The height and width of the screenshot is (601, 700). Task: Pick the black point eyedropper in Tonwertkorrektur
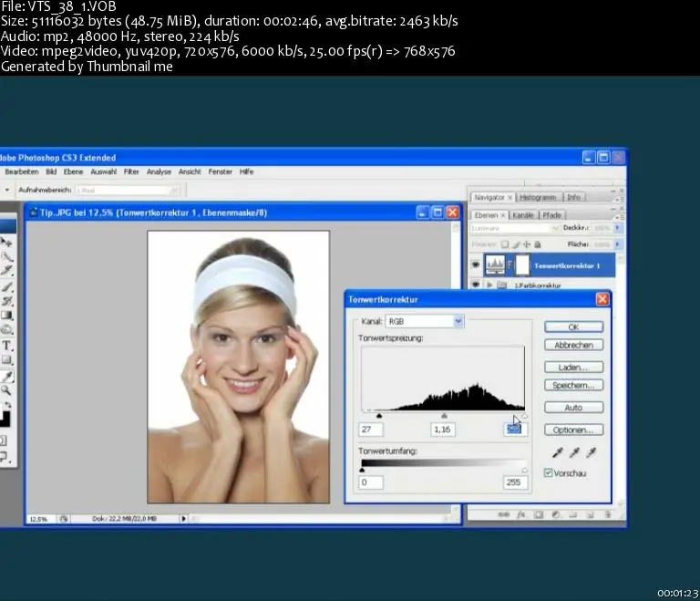coord(557,453)
